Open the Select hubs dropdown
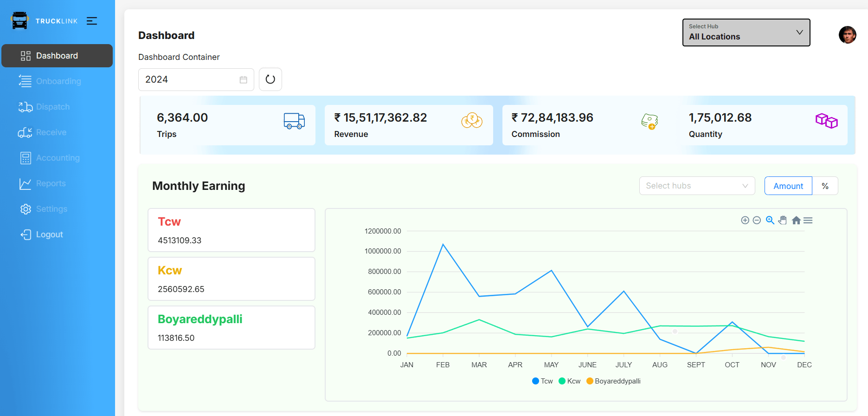This screenshot has height=416, width=868. 697,186
